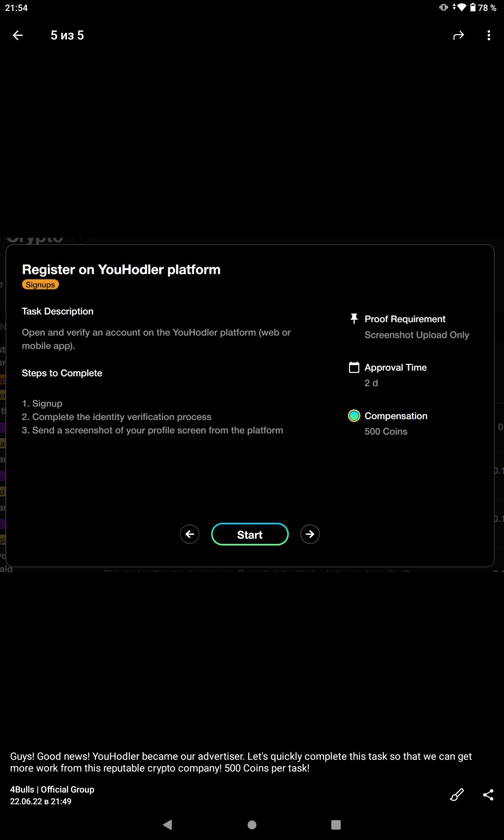Tap the 'Approval Time' label
Image resolution: width=504 pixels, height=840 pixels.
396,367
